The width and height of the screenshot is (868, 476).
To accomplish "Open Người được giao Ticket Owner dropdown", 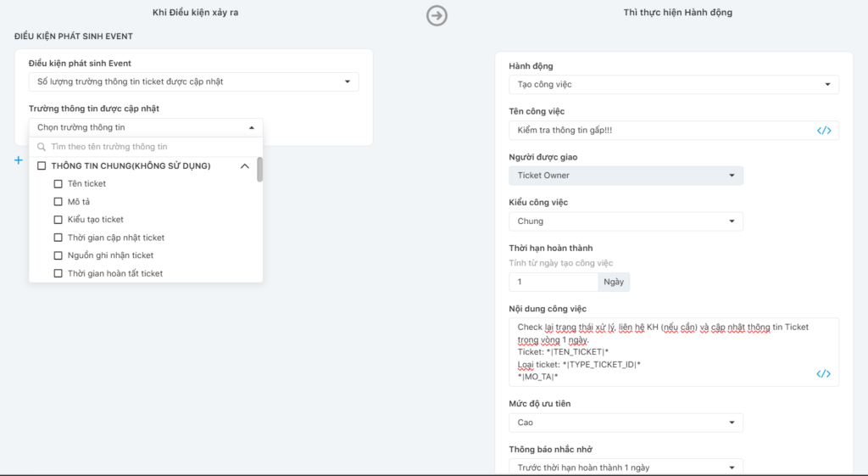I will point(626,176).
